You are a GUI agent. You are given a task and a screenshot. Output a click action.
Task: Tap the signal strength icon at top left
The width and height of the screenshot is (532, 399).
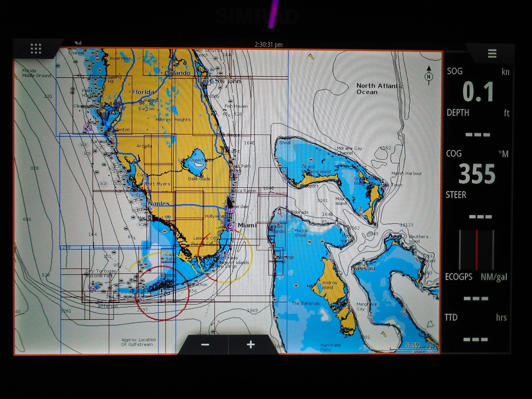point(78,42)
